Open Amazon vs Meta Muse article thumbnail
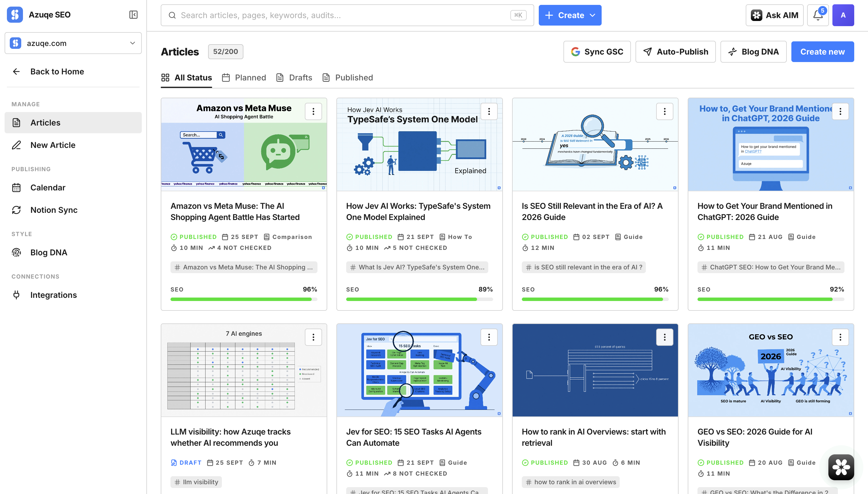Screen dimensions: 868x494 click(244, 144)
